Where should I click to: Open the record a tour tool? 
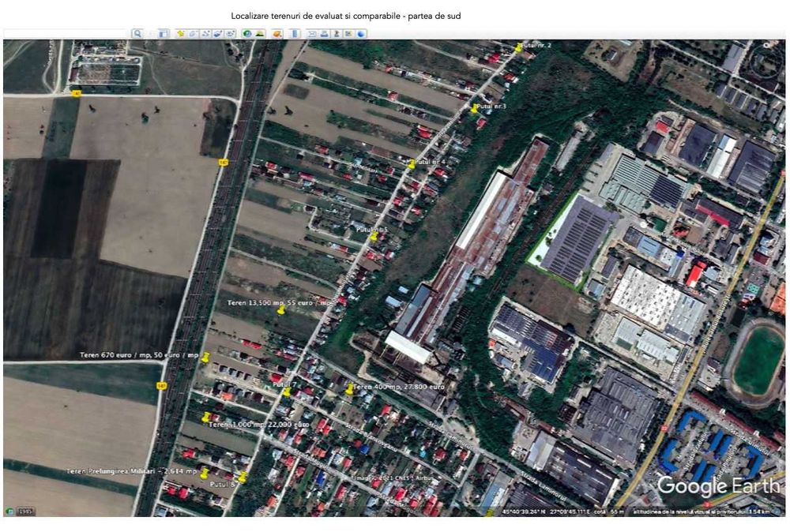[231, 34]
